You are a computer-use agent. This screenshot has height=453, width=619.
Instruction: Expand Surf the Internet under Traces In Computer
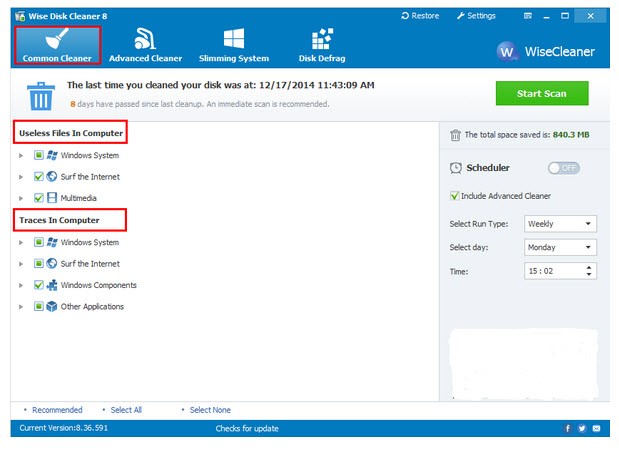pyautogui.click(x=21, y=264)
